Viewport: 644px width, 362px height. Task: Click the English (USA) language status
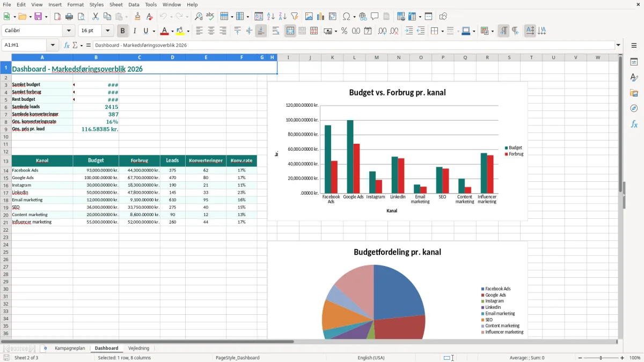point(371,358)
